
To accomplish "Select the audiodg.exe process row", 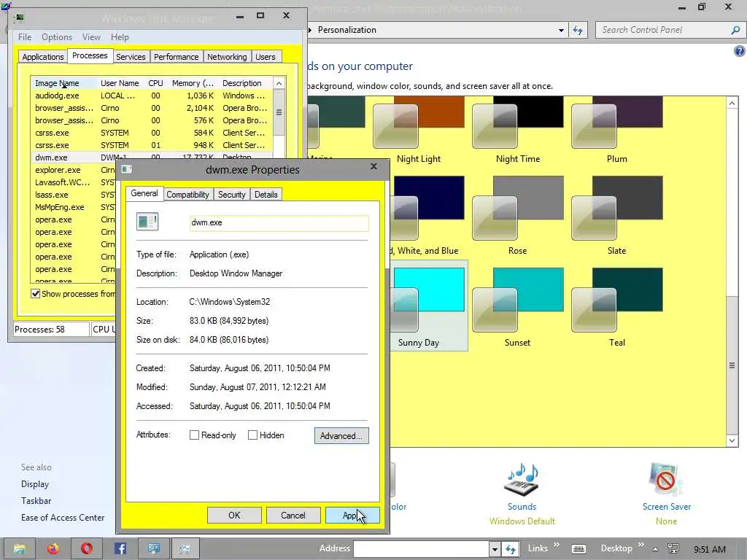I will [x=152, y=96].
